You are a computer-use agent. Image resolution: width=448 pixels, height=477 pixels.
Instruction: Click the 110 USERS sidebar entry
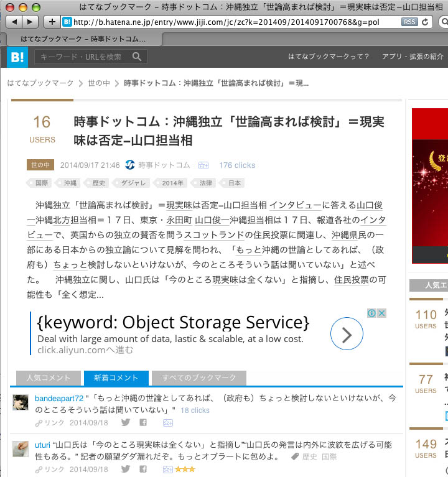pyautogui.click(x=426, y=318)
